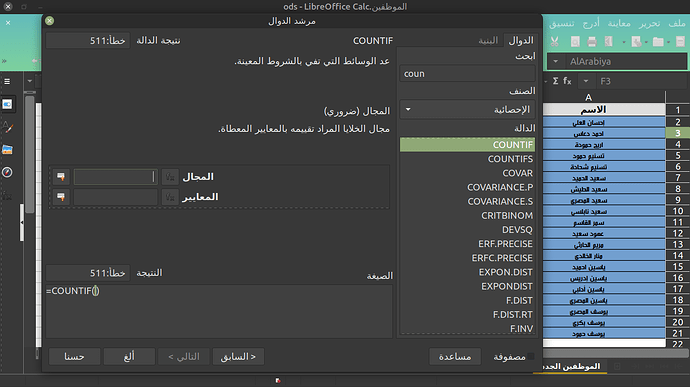Open the sidebar panel dropdown arrow
Viewport: 690px width, 387px height.
click(29, 81)
